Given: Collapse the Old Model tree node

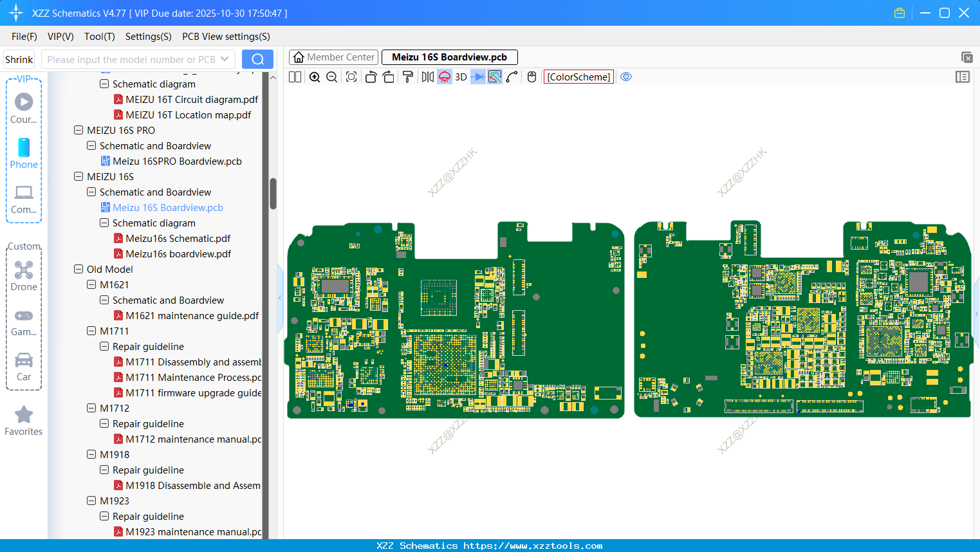Looking at the screenshot, I should (x=79, y=270).
